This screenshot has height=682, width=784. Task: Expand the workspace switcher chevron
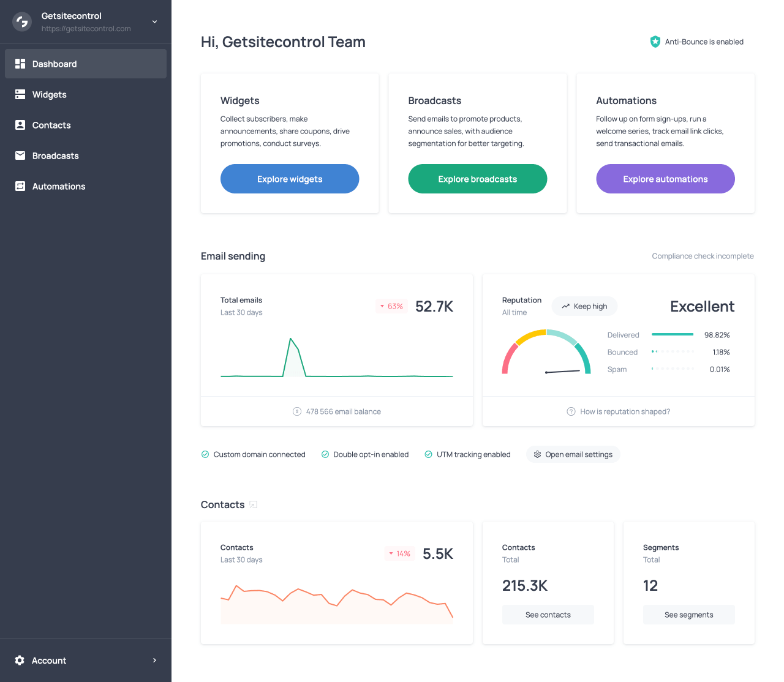pos(154,20)
